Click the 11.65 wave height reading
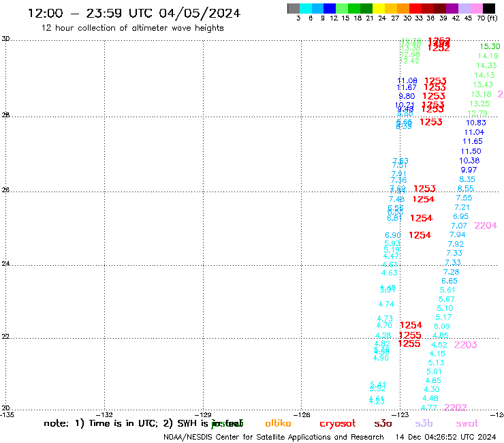Screen dimensions: 504x443 (473, 141)
